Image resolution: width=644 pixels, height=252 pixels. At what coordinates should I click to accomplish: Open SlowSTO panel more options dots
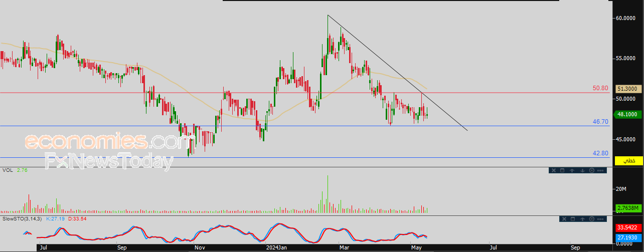pyautogui.click(x=600, y=219)
